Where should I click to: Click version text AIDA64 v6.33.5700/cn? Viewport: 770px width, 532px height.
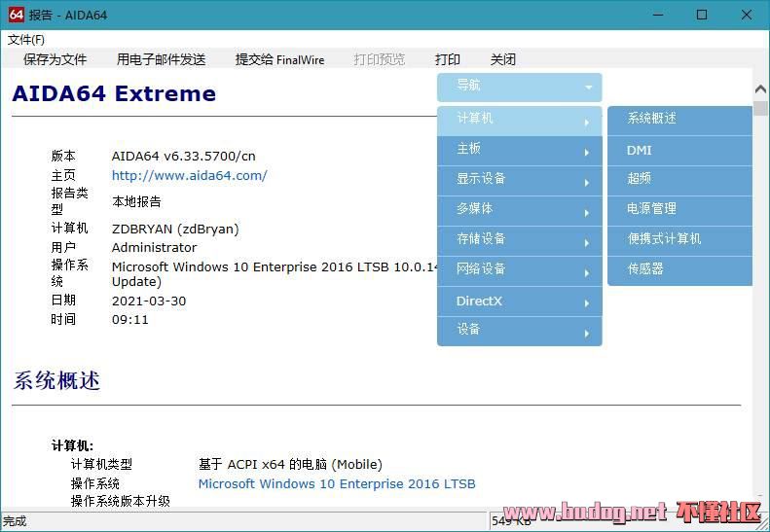(184, 156)
